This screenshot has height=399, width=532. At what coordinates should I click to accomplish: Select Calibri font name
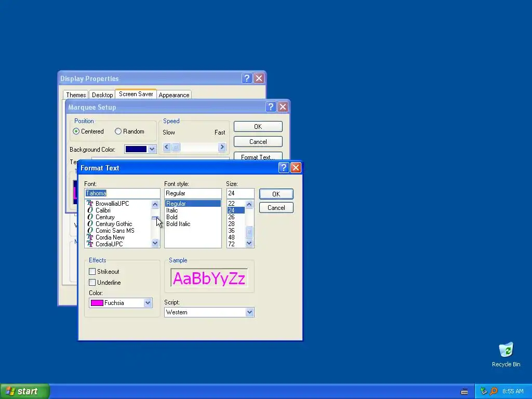click(x=103, y=210)
